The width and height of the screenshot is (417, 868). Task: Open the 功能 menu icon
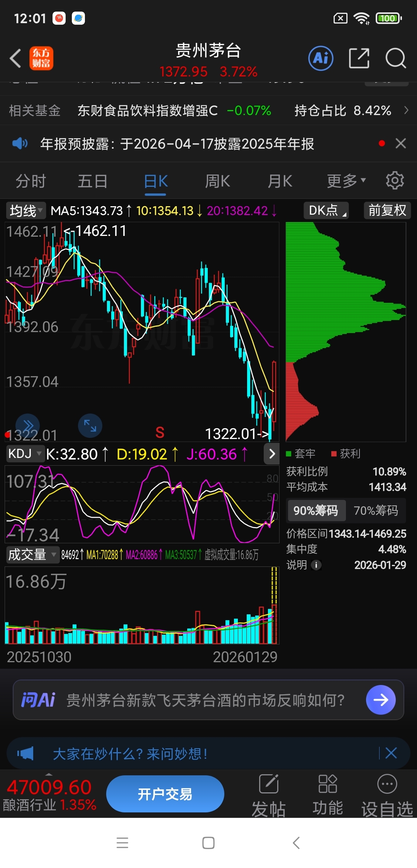pos(328,795)
